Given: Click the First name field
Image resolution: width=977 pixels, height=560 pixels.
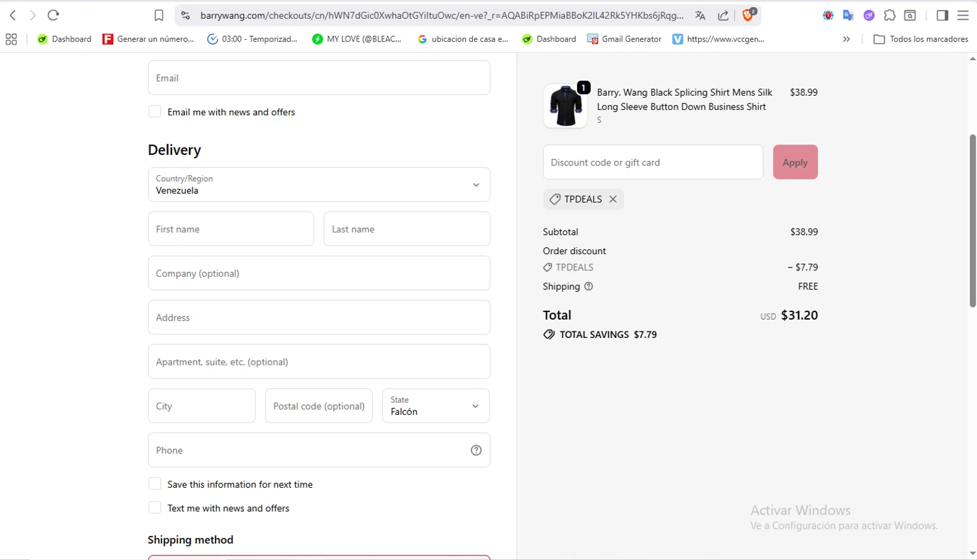Looking at the screenshot, I should tap(231, 229).
